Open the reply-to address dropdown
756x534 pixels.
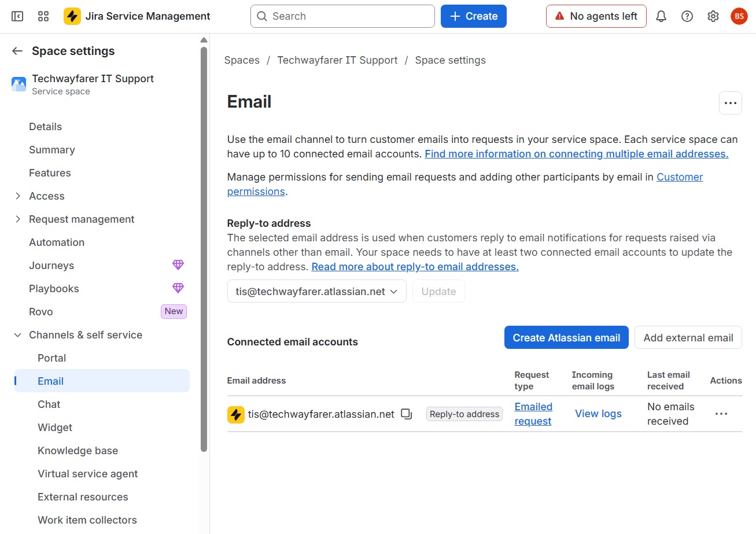(317, 292)
